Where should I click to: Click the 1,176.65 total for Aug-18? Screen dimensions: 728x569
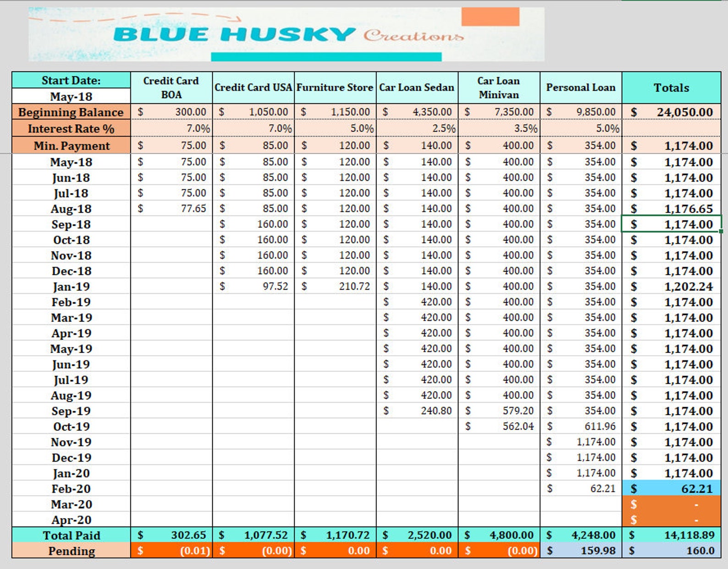(671, 209)
